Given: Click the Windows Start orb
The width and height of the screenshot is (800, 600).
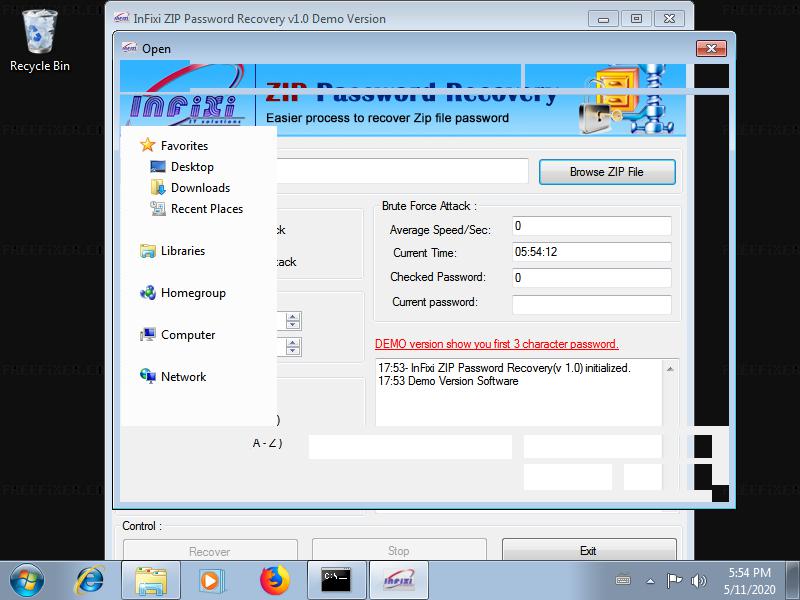Looking at the screenshot, I should coord(27,581).
